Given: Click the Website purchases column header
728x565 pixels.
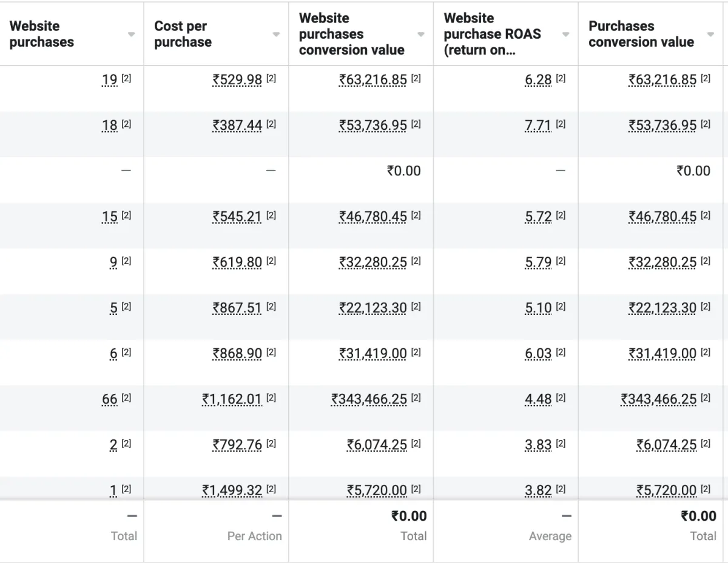Looking at the screenshot, I should [x=42, y=34].
